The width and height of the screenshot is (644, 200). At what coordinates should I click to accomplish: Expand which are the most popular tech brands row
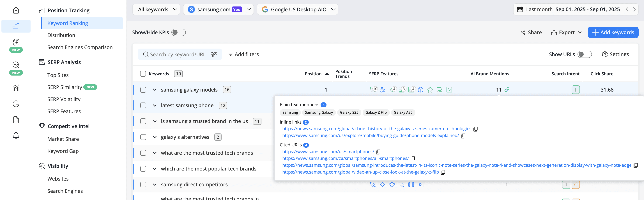[155, 169]
